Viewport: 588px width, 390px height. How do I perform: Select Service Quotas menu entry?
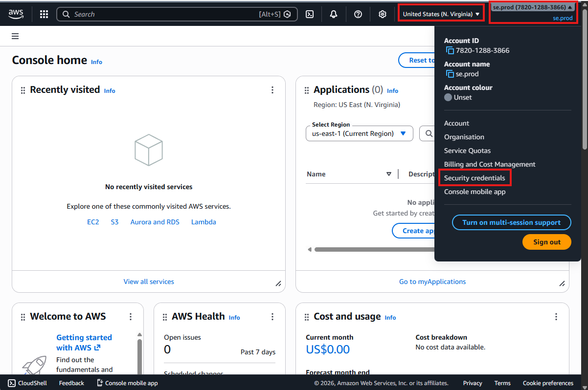[x=467, y=151]
